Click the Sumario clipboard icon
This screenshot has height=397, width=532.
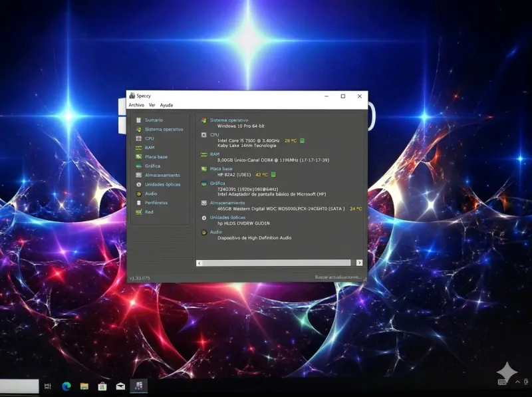click(138, 120)
